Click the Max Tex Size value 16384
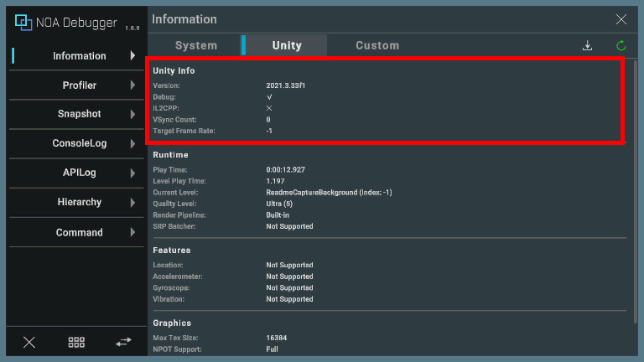 277,338
